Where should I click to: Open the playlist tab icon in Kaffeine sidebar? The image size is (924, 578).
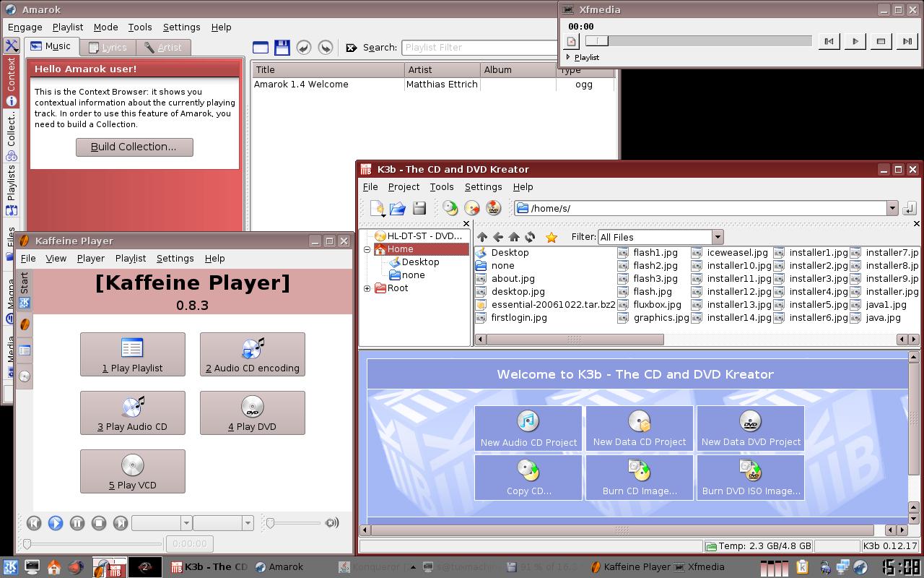pyautogui.click(x=25, y=350)
